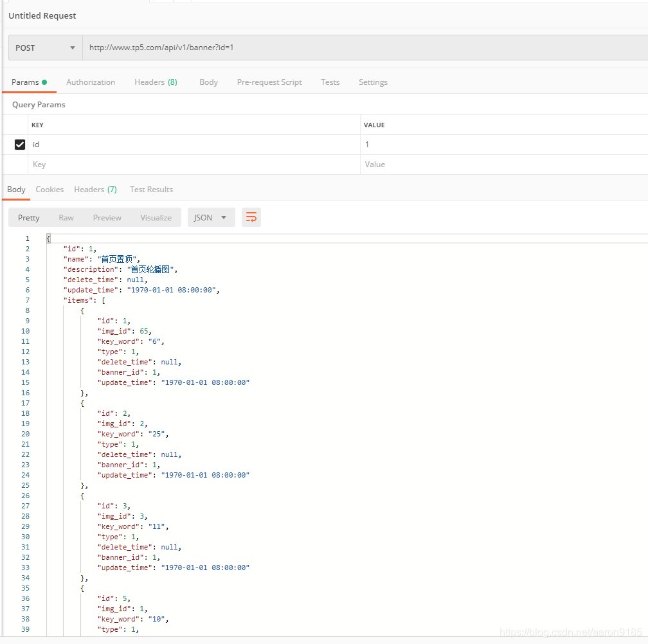Click the "items": [ line in response
The width and height of the screenshot is (648, 644).
coord(84,300)
